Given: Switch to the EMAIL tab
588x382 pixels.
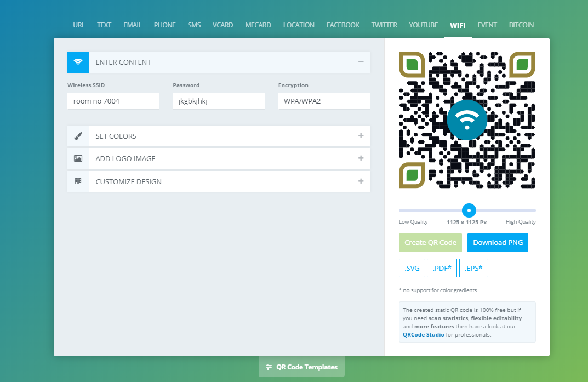Looking at the screenshot, I should 133,25.
